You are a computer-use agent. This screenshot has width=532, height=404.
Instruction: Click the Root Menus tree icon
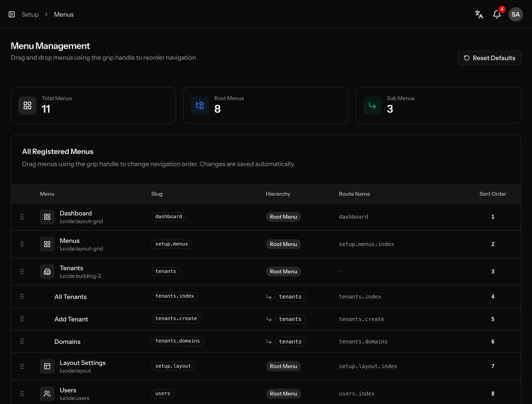pyautogui.click(x=200, y=105)
